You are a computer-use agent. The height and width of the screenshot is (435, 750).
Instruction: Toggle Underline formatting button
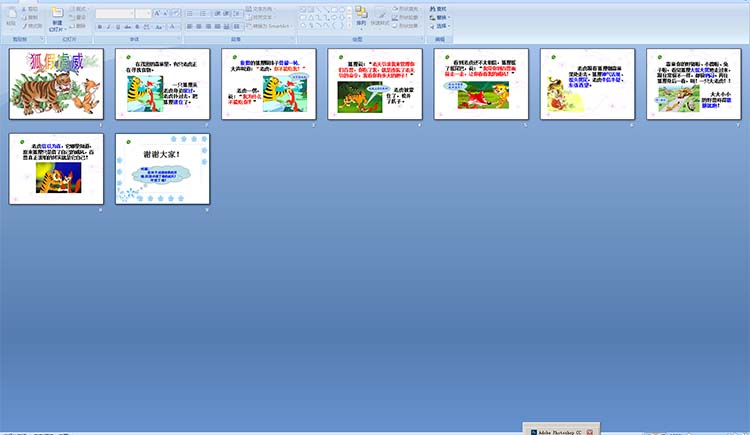coord(118,27)
